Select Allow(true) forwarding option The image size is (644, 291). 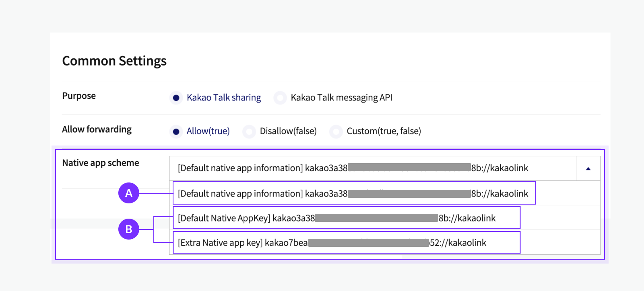click(176, 131)
